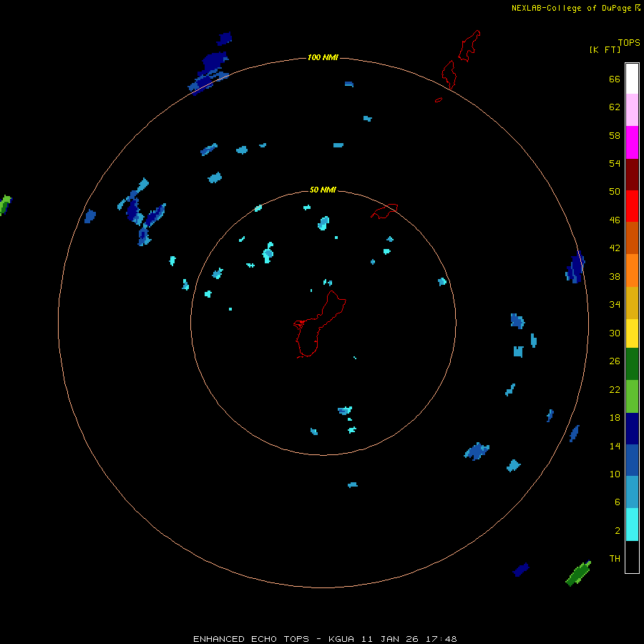Click the light pink 62 kft swatch

click(632, 110)
